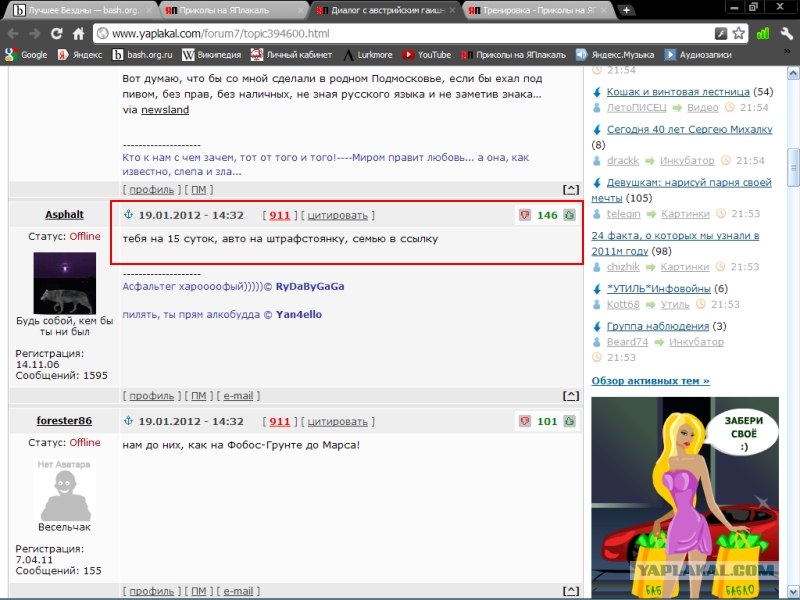Screen dimensions: 800x600
Task: Bookmark this page with the star icon
Action: 738,34
